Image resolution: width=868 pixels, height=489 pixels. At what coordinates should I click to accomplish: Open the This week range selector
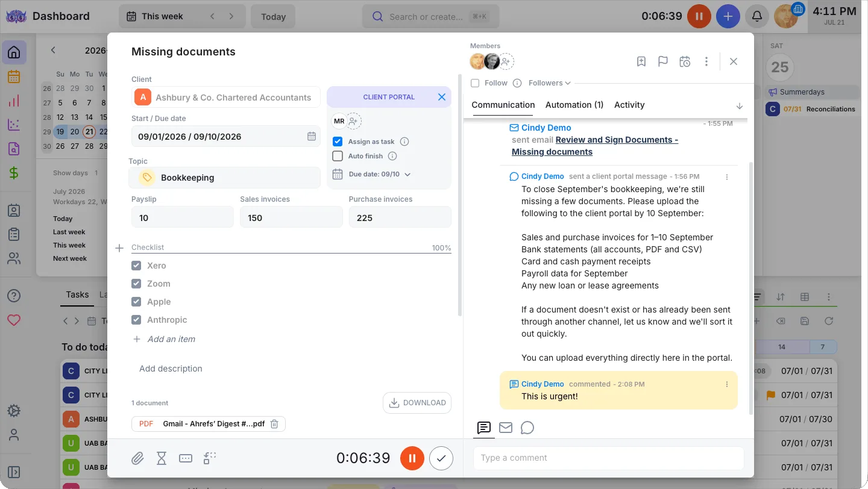(x=162, y=16)
